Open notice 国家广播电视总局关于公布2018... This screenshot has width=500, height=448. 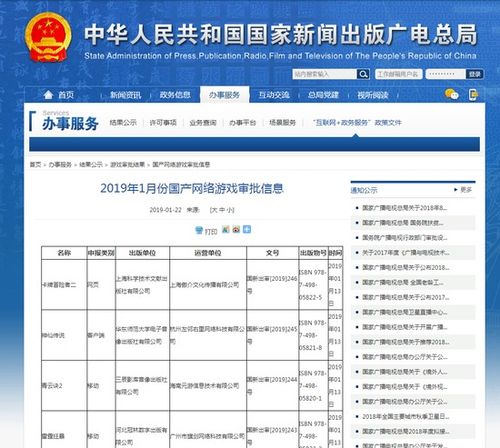coord(406,268)
